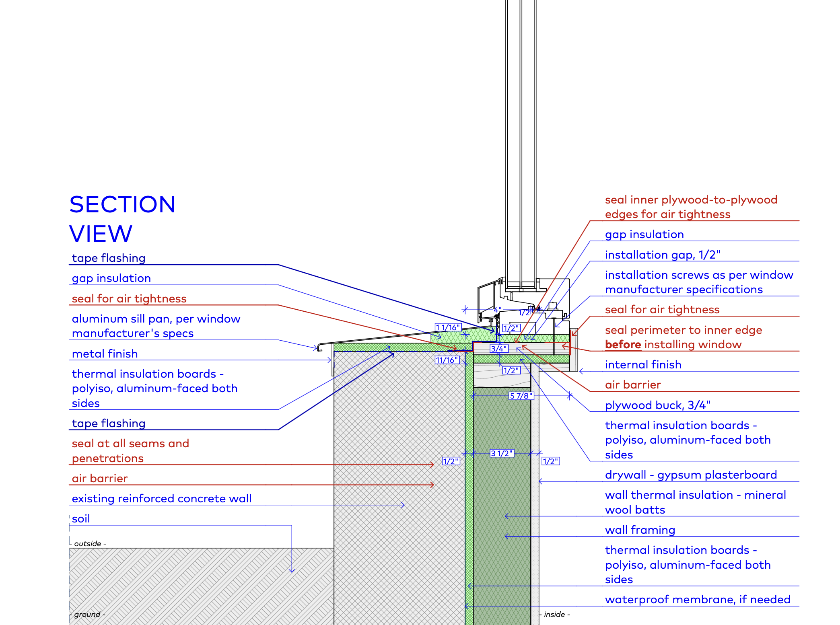Click the 'installation gap, 1/2"' label
The image size is (840, 625).
tap(662, 255)
